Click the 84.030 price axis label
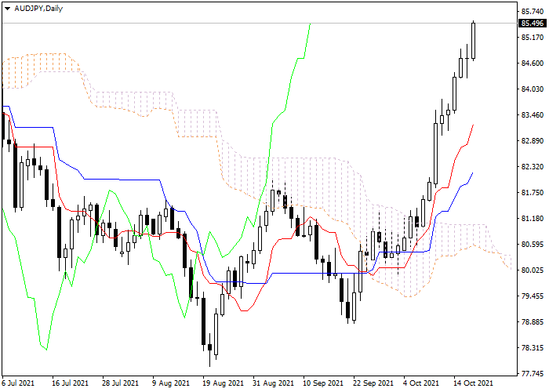Screen dimensions: 549x392 pyautogui.click(x=532, y=89)
